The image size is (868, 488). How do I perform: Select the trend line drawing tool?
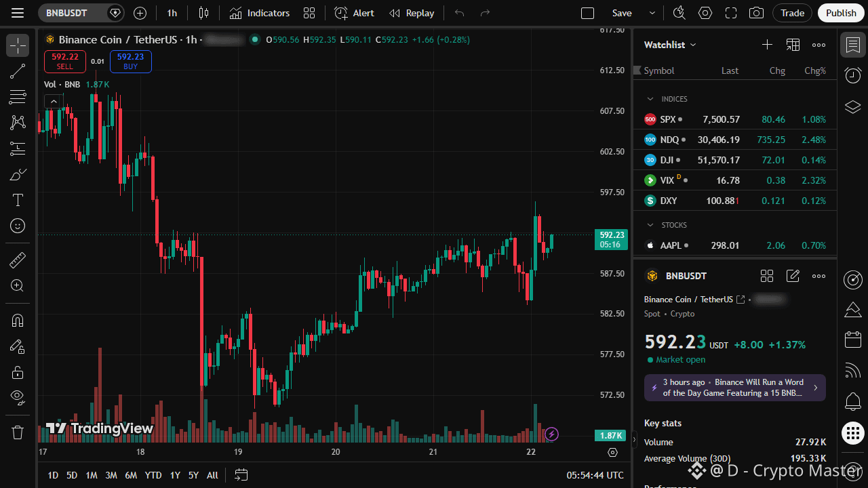click(18, 71)
